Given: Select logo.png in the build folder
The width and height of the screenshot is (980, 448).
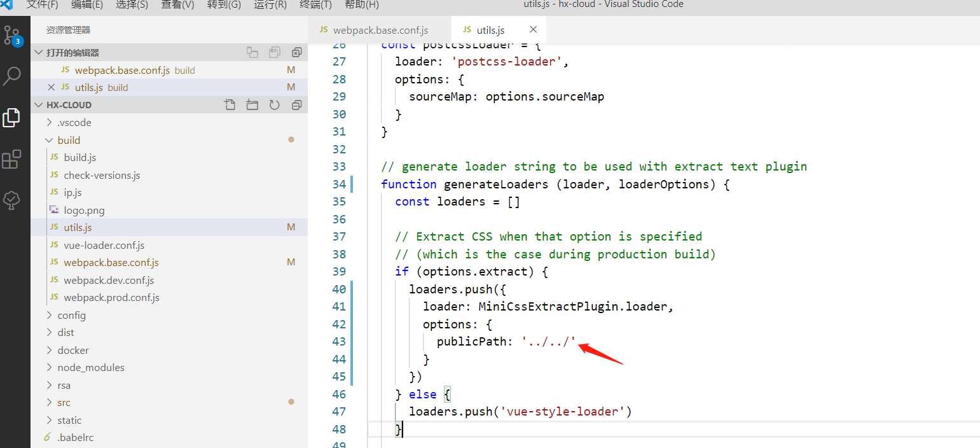Looking at the screenshot, I should click(x=83, y=209).
